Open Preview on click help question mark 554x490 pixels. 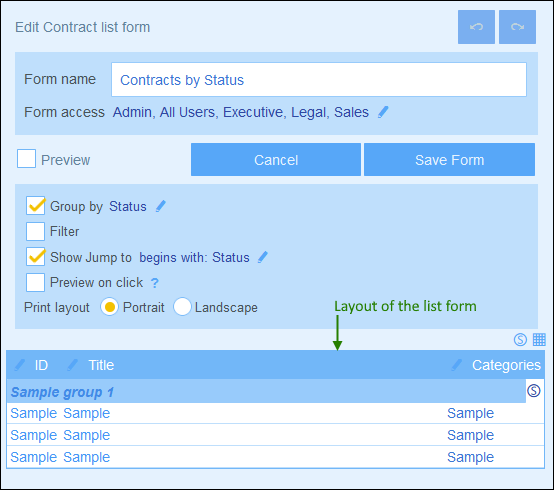tap(155, 283)
